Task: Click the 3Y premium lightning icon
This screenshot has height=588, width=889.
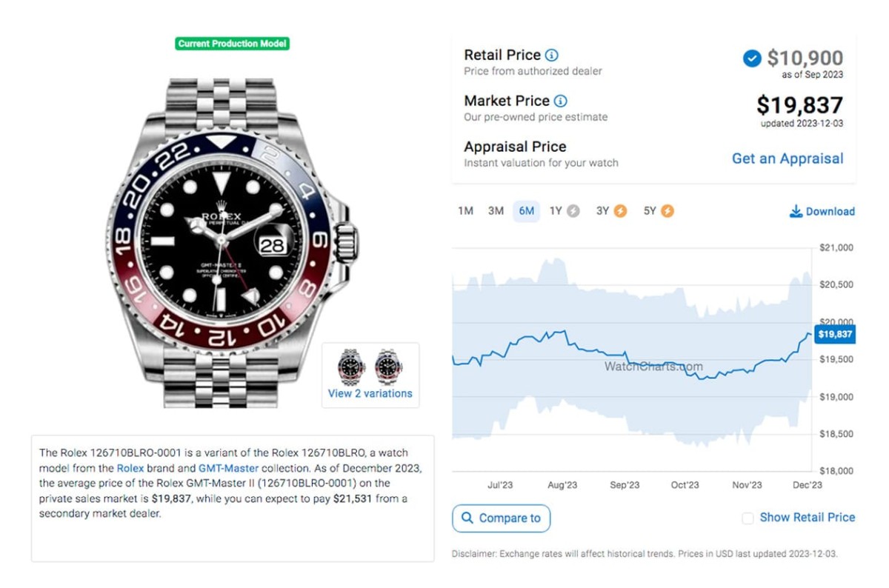Action: [x=620, y=211]
